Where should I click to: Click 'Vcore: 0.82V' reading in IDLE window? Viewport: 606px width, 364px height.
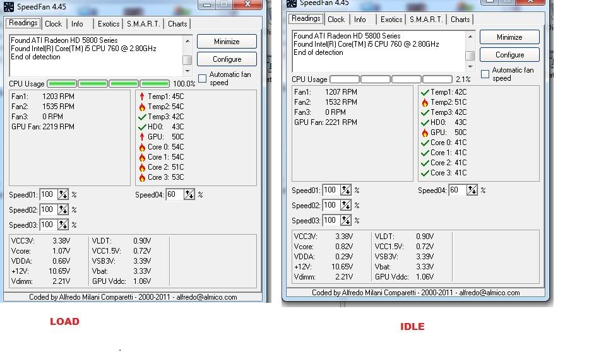324,247
